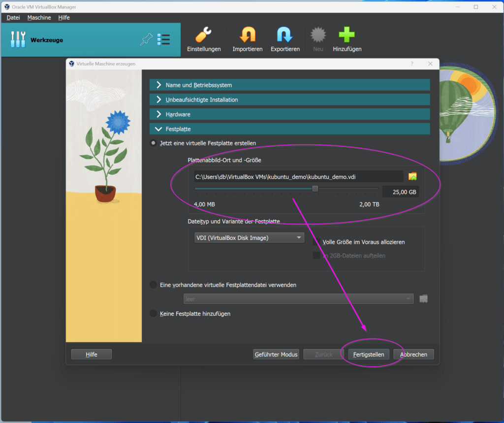The image size is (504, 423).
Task: Open the Hilfe menu in menu bar
Action: click(x=64, y=18)
